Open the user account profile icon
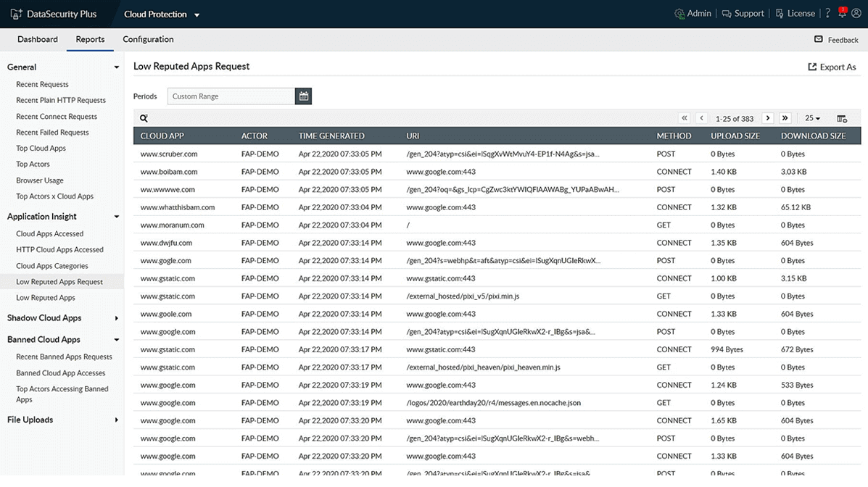The width and height of the screenshot is (868, 487). [x=856, y=13]
